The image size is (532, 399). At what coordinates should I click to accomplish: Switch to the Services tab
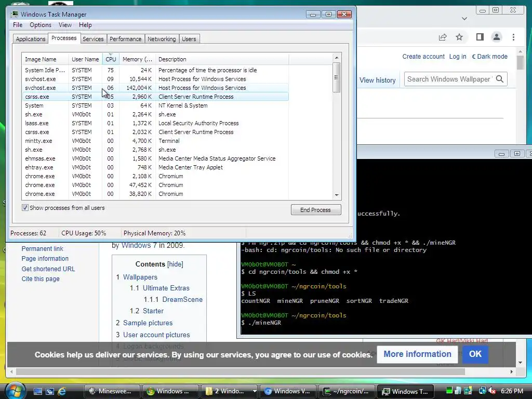pyautogui.click(x=93, y=39)
